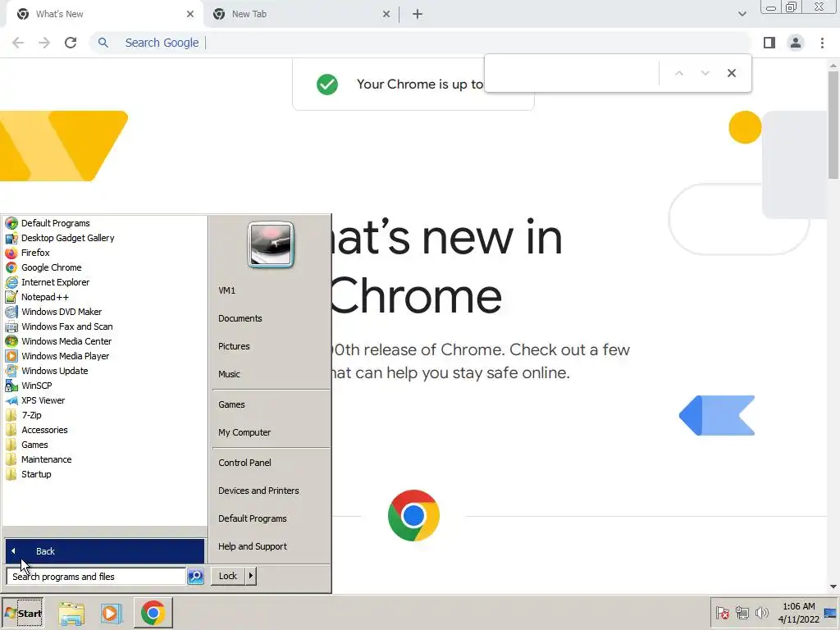
Task: Launch Google Chrome from the Start menu
Action: (52, 267)
